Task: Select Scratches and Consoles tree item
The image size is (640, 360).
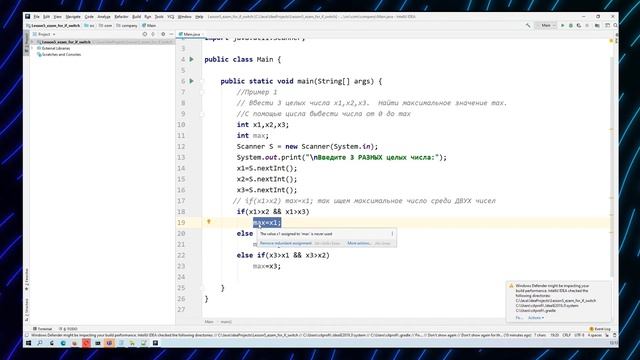Action: [x=59, y=54]
